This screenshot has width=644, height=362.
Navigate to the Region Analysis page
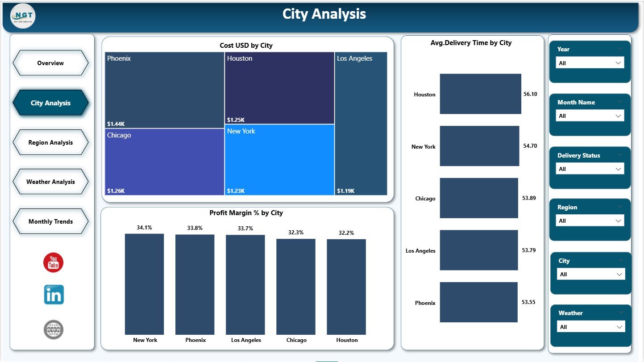[x=50, y=142]
